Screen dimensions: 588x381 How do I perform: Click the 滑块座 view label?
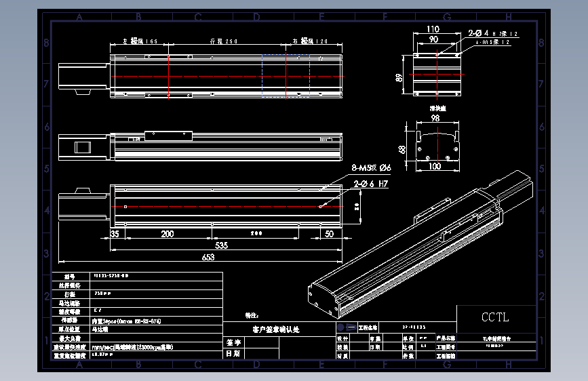click(x=437, y=108)
